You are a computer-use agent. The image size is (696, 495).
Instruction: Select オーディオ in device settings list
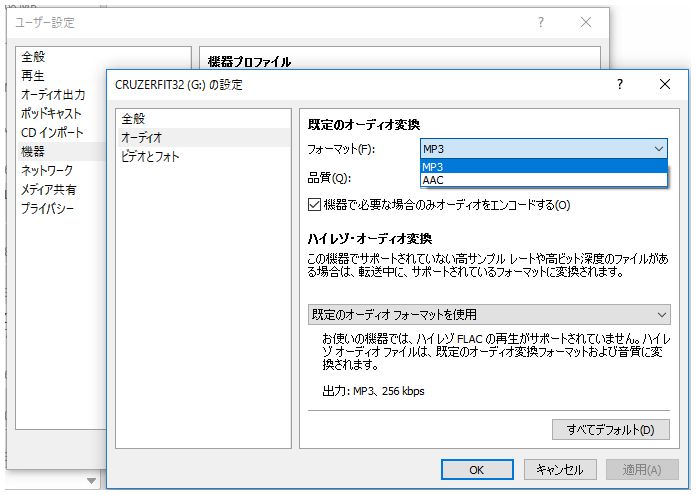(203, 138)
